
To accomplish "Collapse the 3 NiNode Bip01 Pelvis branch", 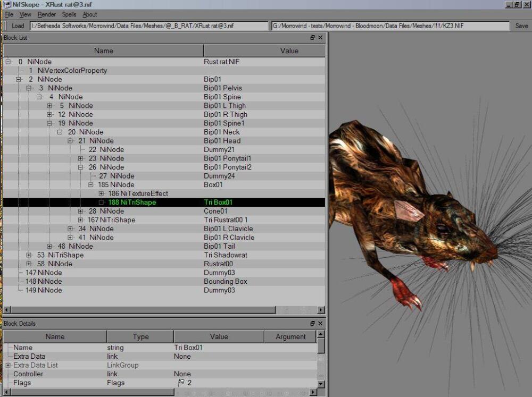I will 29,88.
